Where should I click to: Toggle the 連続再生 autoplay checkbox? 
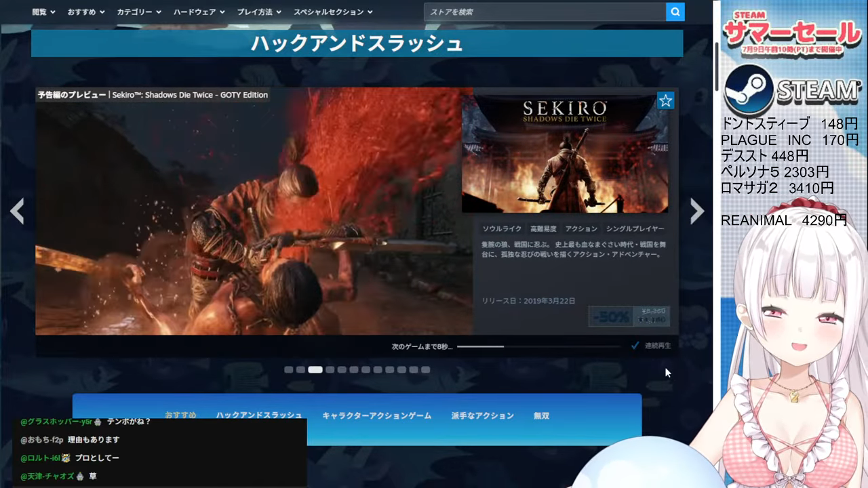click(x=635, y=346)
